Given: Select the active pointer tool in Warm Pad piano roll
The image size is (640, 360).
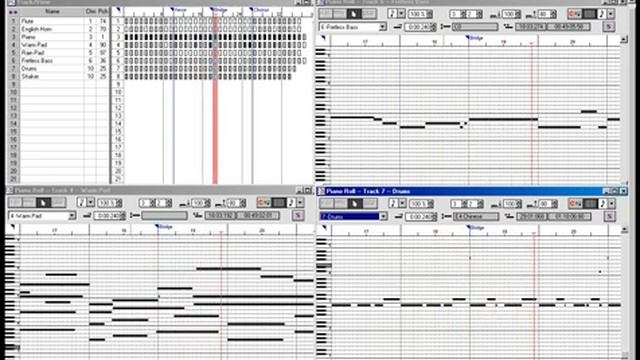Looking at the screenshot, I should (43, 202).
